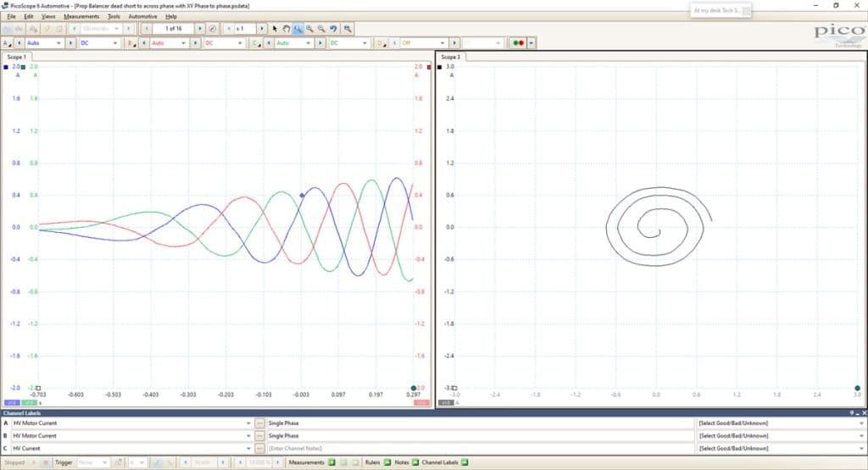868x470 pixels.
Task: Switch to the Scope 1 tab
Action: [17, 57]
